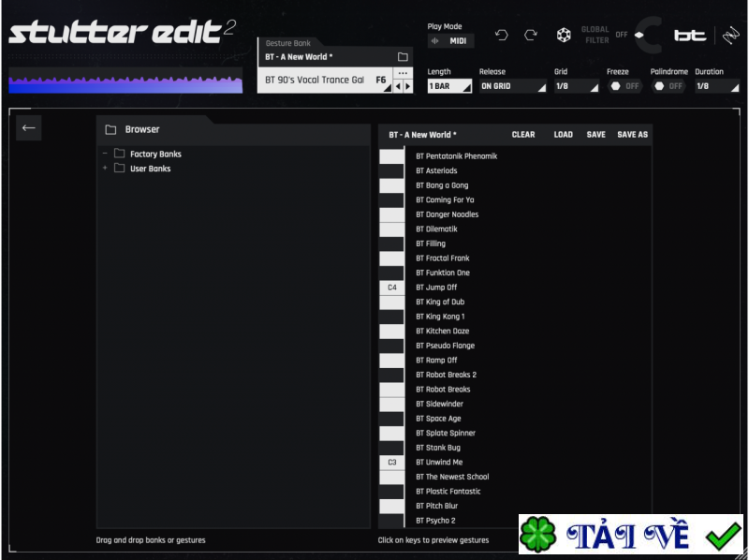Click the redo arrow icon
The width and height of the screenshot is (749, 560).
(x=531, y=35)
